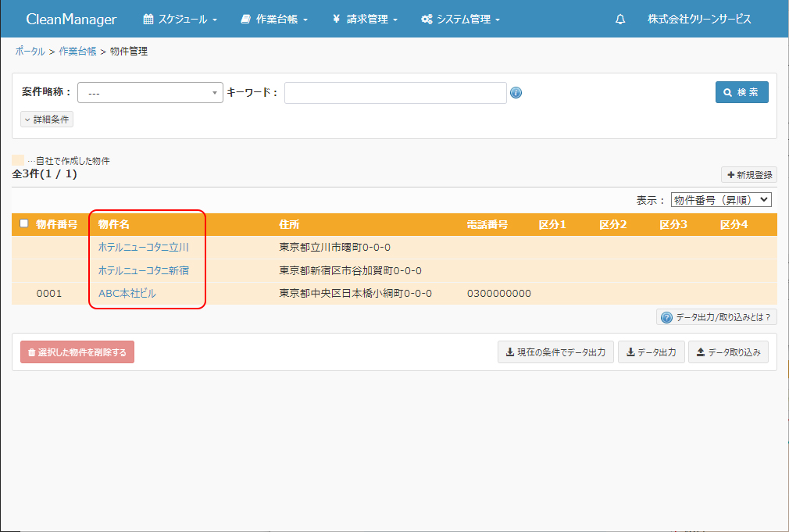789x532 pixels.
Task: Open the スケジュール menu
Action: click(x=180, y=20)
